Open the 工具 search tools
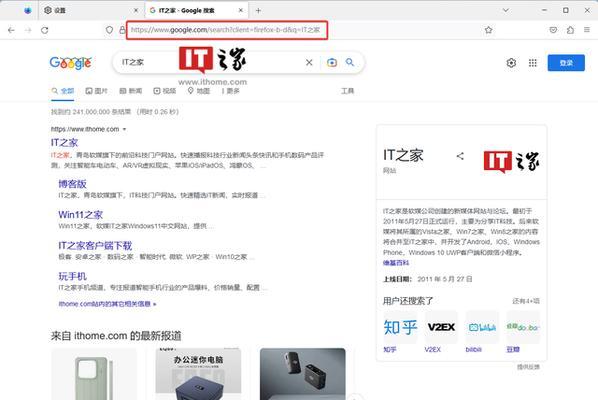This screenshot has width=598, height=400. coord(347,91)
